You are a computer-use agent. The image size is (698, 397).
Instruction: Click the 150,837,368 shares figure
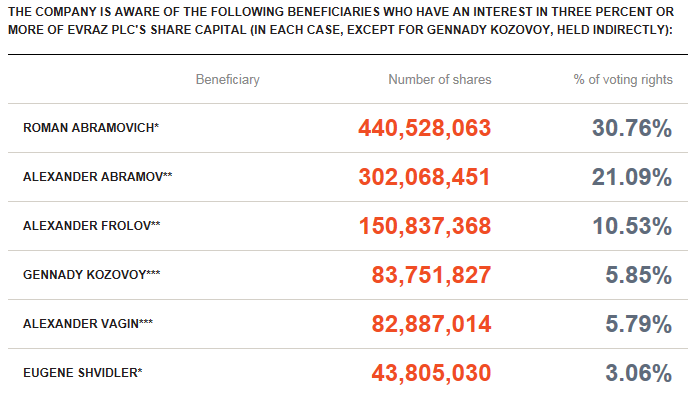click(x=425, y=226)
